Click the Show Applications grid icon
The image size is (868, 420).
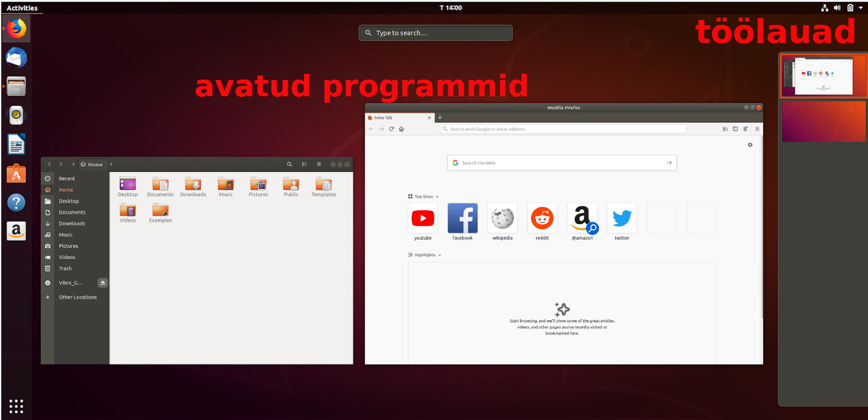16,406
